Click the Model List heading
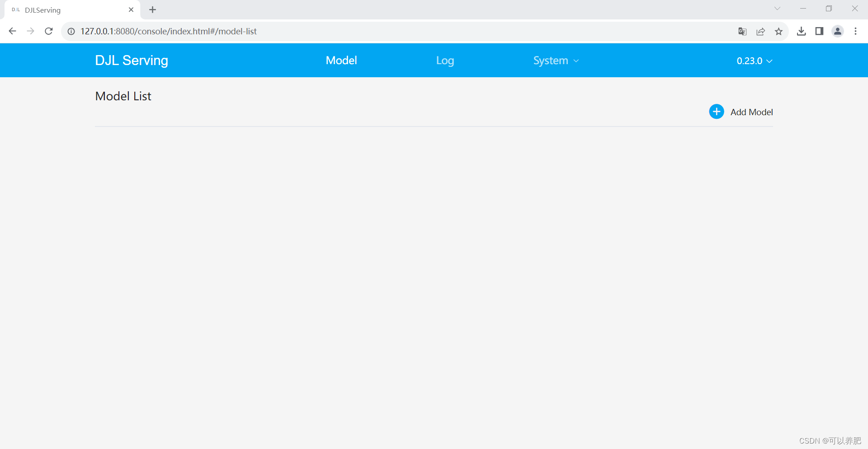Image resolution: width=868 pixels, height=449 pixels. click(x=123, y=96)
